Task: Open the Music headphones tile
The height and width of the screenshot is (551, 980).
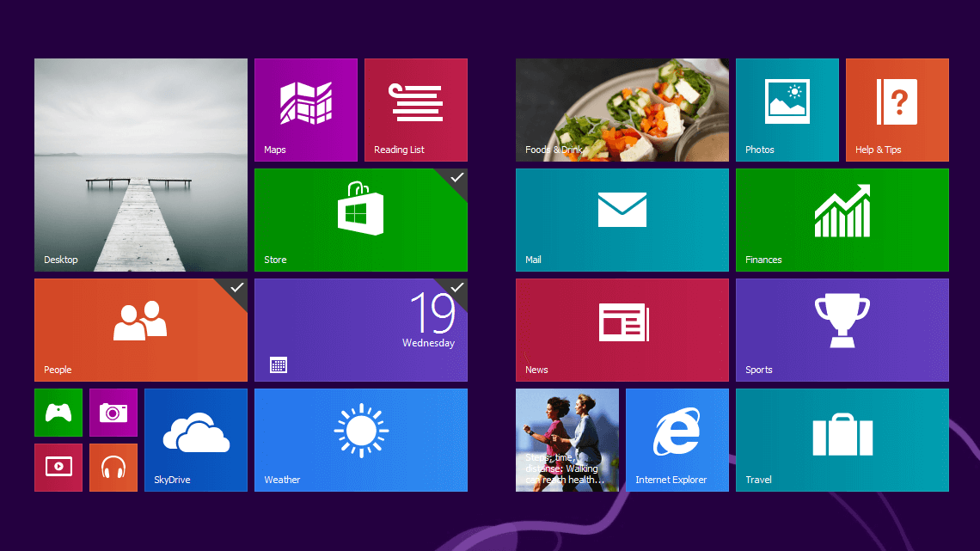Action: (x=113, y=468)
